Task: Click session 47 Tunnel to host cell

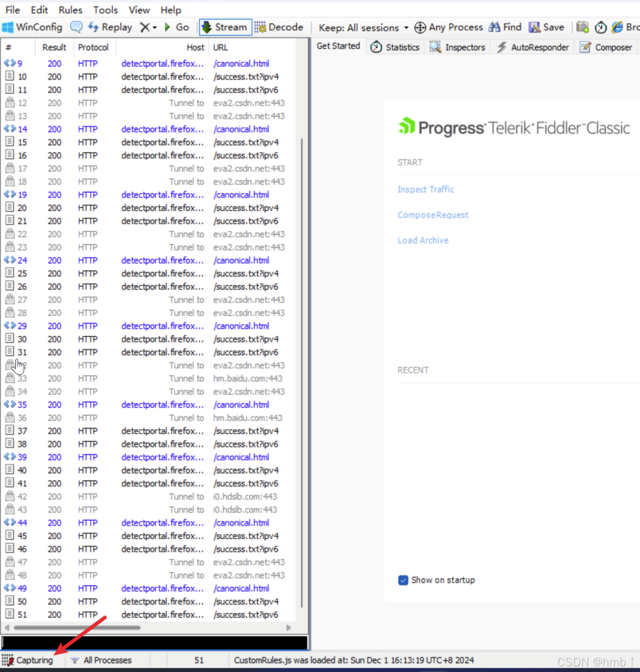Action: [186, 562]
